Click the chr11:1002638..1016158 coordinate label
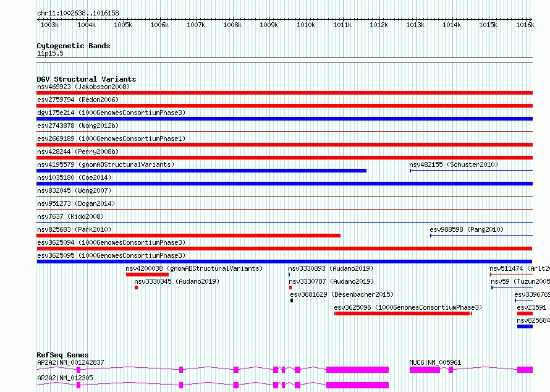 (x=78, y=13)
